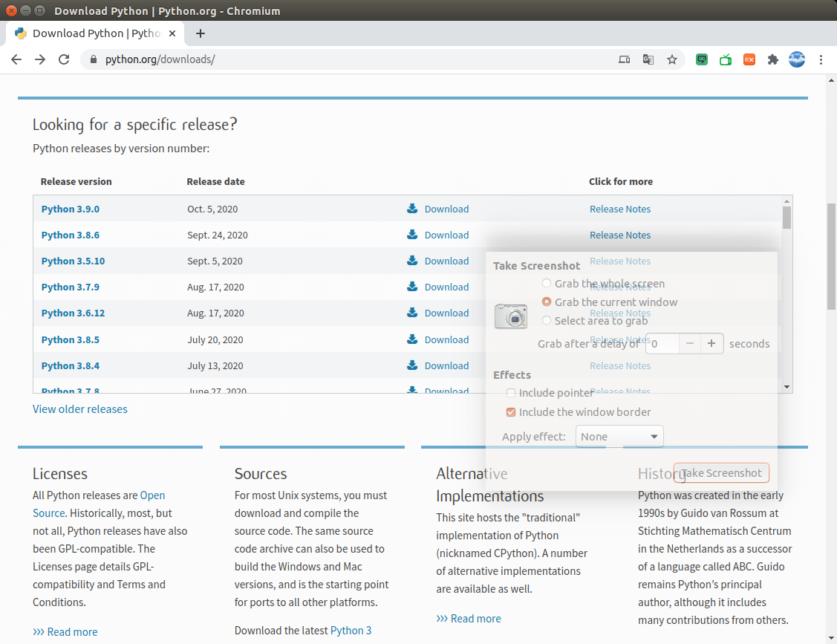Open the Chromium three-dot menu
The width and height of the screenshot is (837, 644).
pos(821,60)
